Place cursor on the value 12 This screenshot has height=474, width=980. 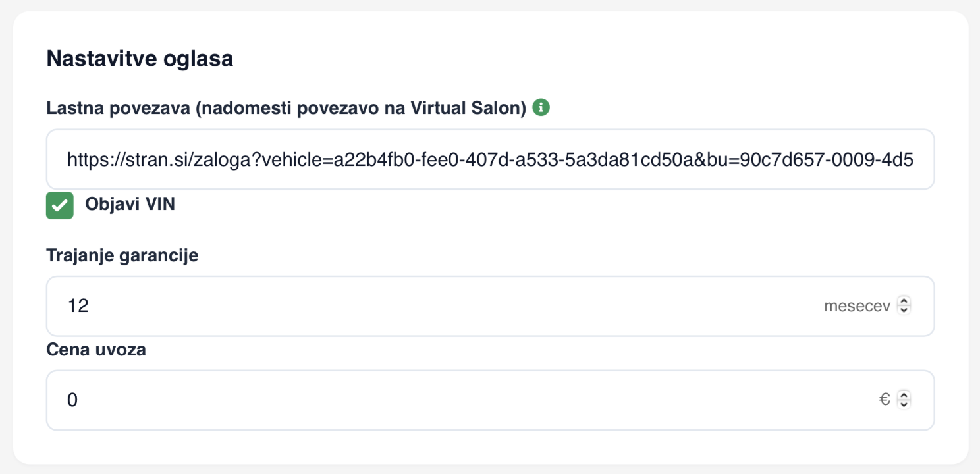click(78, 306)
